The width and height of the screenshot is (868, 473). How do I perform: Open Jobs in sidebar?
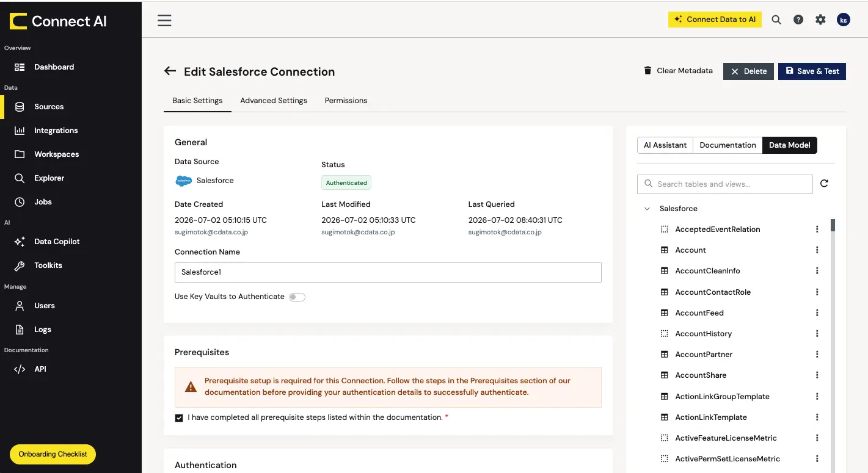click(43, 202)
